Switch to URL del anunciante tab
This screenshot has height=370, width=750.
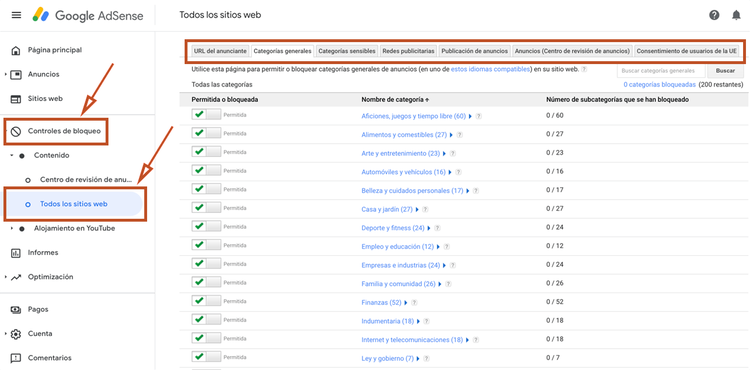220,51
